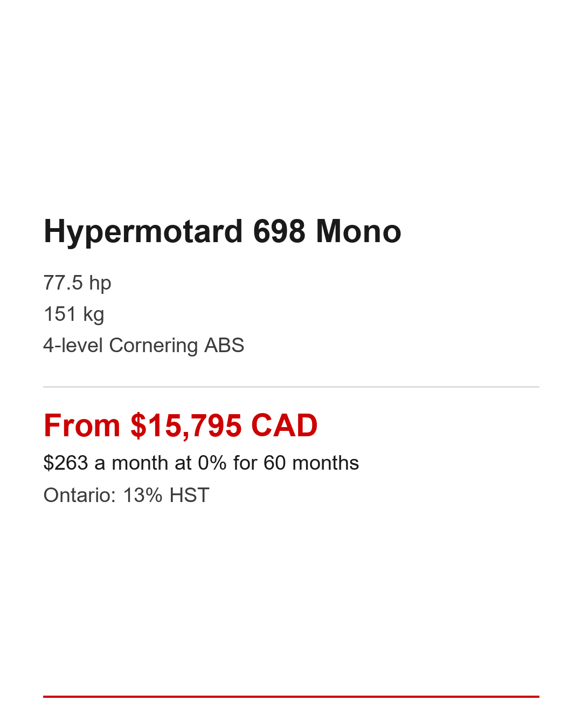Click the red line at the bottom
582x728 pixels.
pyautogui.click(x=291, y=697)
